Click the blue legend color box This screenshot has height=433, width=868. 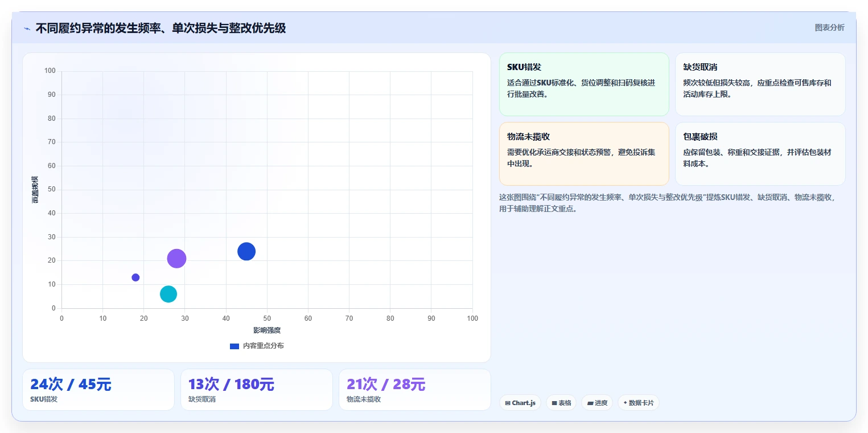pos(235,346)
